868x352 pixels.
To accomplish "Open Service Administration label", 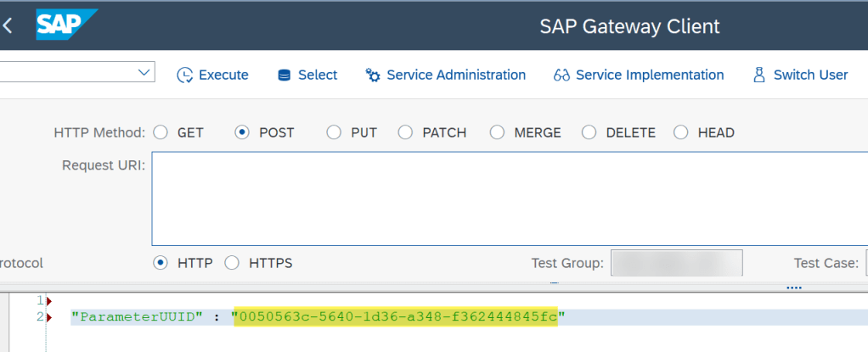I will (x=456, y=75).
